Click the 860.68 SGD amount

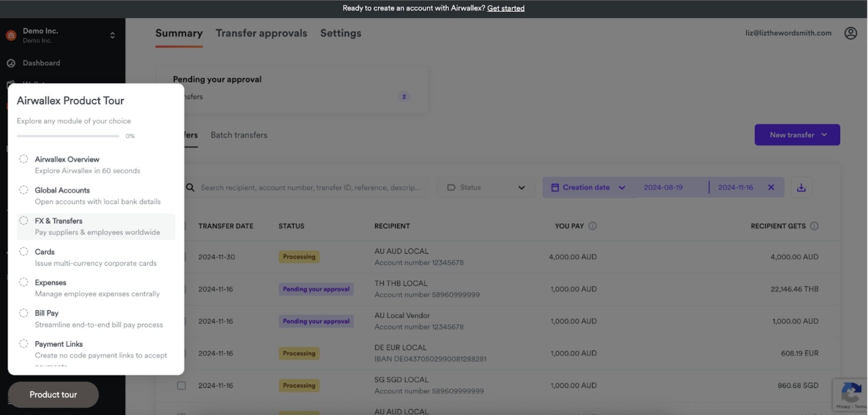[x=798, y=386]
